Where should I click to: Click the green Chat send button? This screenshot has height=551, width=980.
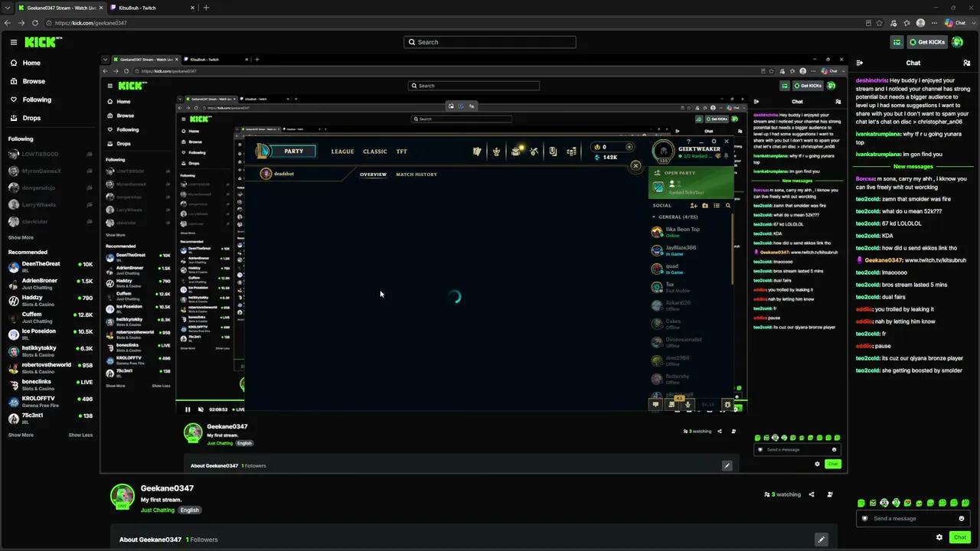pyautogui.click(x=960, y=537)
